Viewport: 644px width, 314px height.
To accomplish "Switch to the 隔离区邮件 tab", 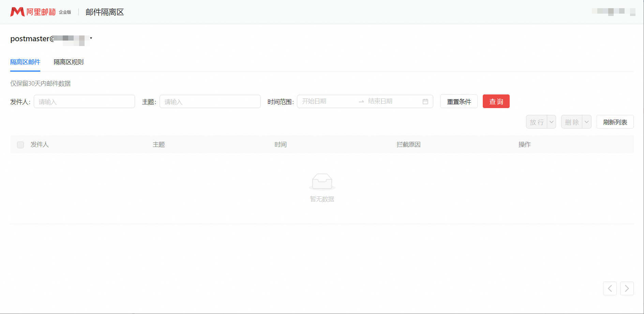I will pos(25,62).
